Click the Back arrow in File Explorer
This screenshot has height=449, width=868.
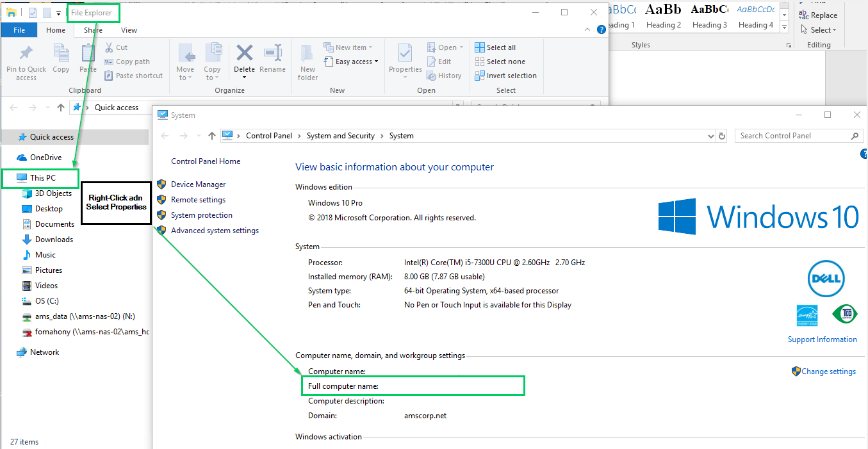(x=14, y=108)
